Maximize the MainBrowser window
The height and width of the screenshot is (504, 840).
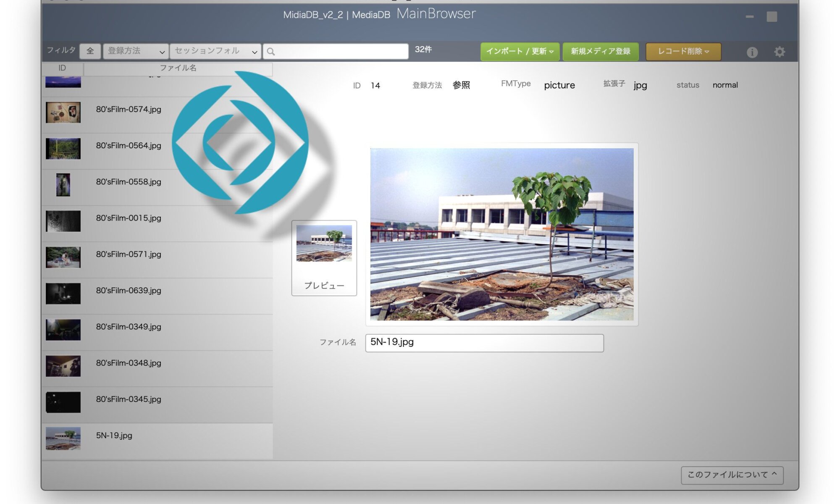(772, 17)
